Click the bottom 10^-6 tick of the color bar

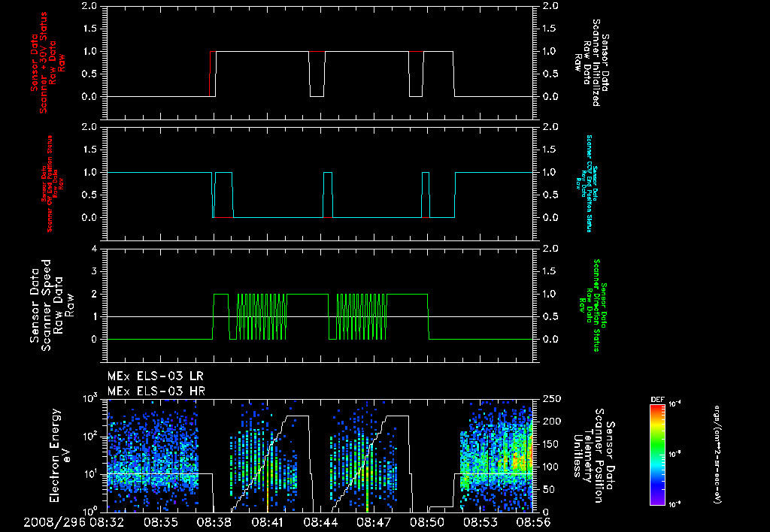click(675, 504)
